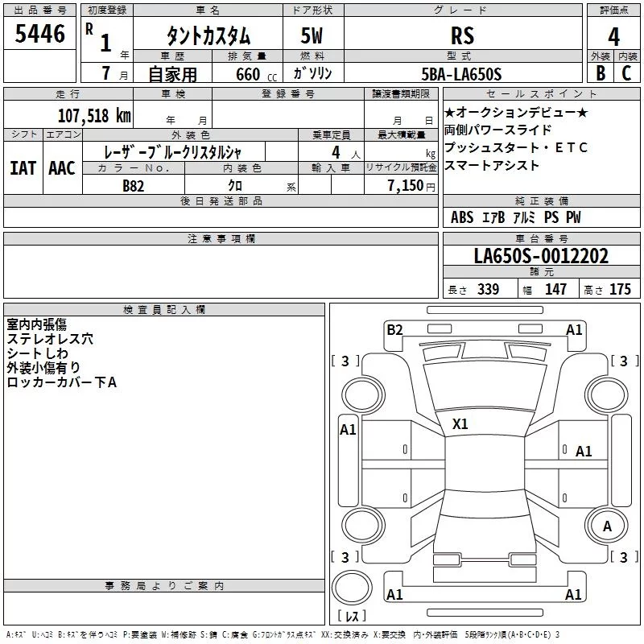The image size is (644, 644).
Task: Click the B2 damage marker on the car diagram
Action: 394,328
